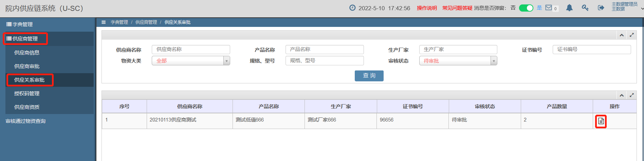Select cell 测试厂家666
This screenshot has width=644, height=161.
coord(341,121)
